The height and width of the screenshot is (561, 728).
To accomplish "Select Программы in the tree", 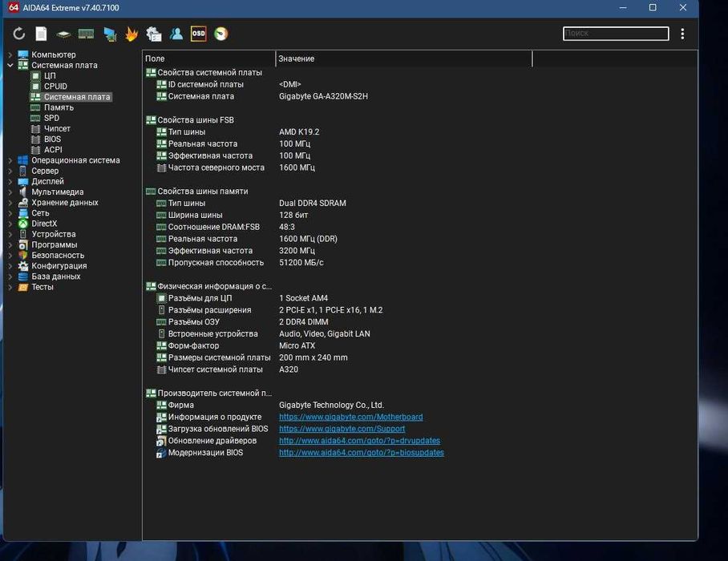I will pos(55,245).
